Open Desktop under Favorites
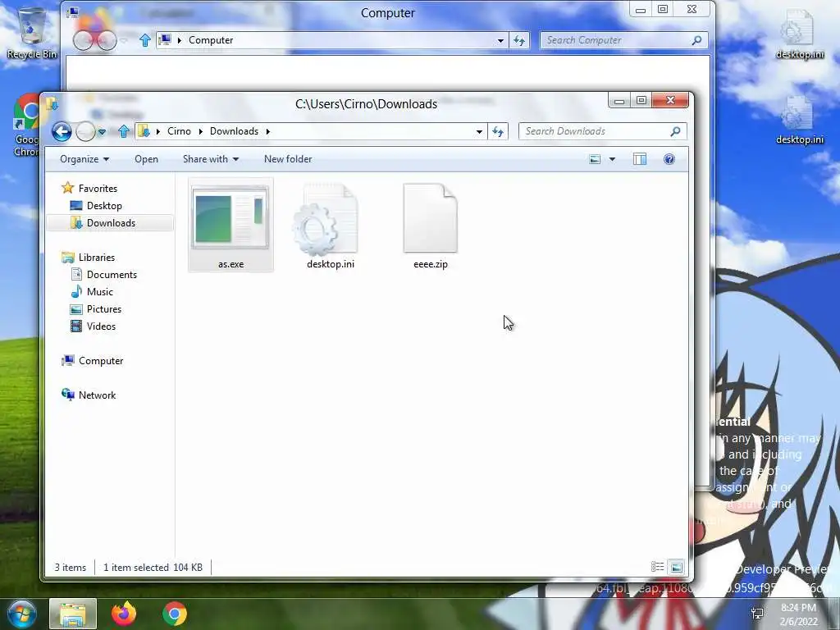This screenshot has width=840, height=630. click(x=104, y=206)
